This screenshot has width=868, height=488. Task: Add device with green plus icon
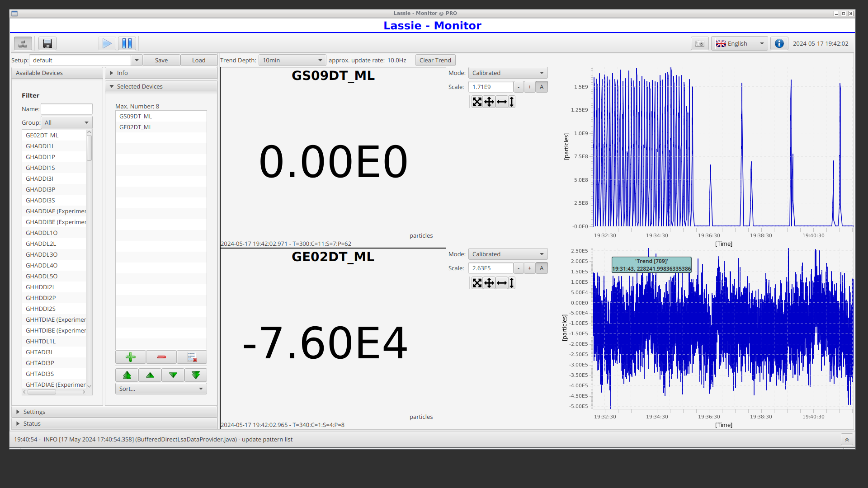131,357
